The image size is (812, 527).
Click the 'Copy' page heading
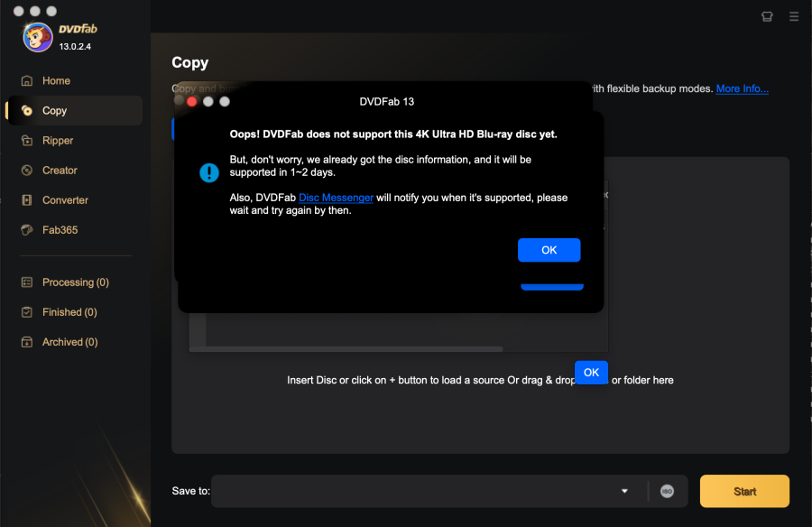tap(190, 62)
